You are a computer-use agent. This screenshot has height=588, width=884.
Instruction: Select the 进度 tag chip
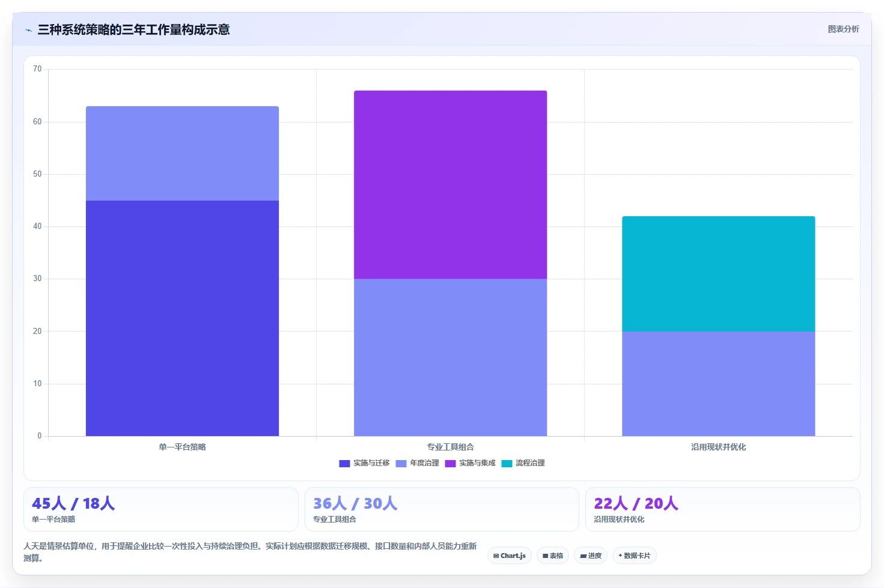click(591, 556)
